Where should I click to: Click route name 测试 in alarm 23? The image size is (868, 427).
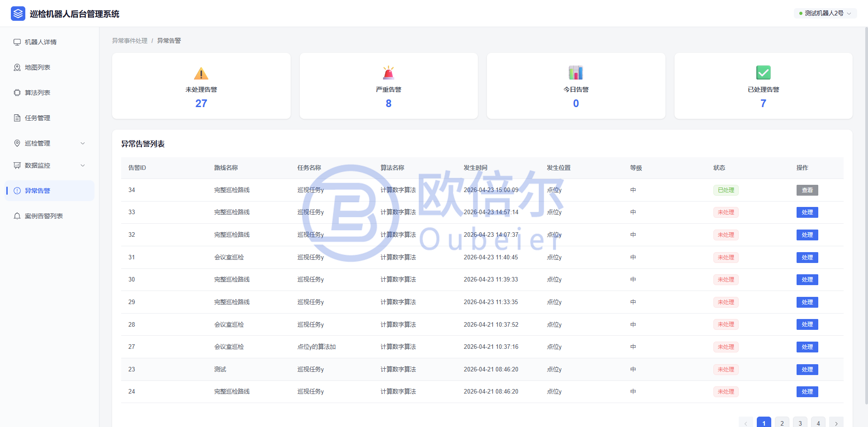point(220,369)
